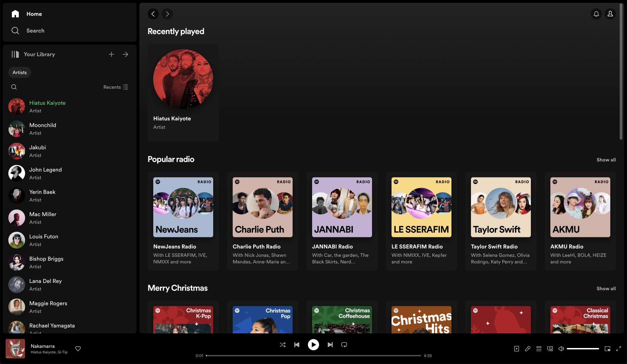Enter full screen mode
The width and height of the screenshot is (627, 364).
tap(619, 349)
